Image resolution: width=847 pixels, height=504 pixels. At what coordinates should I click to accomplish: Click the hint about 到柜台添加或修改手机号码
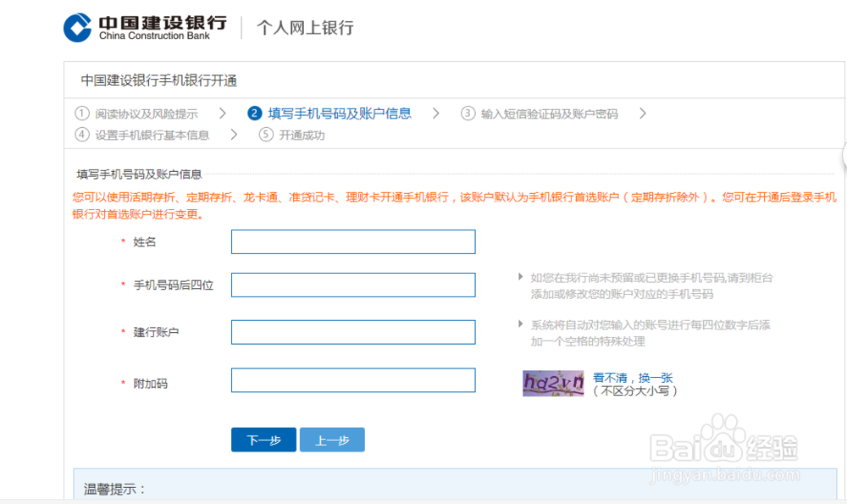(651, 285)
